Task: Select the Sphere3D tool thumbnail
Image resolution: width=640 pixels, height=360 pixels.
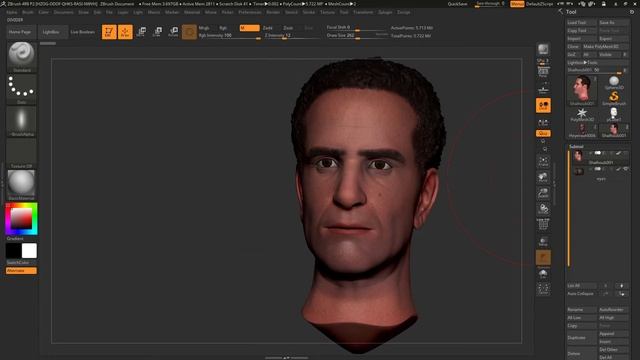Action: pos(614,82)
